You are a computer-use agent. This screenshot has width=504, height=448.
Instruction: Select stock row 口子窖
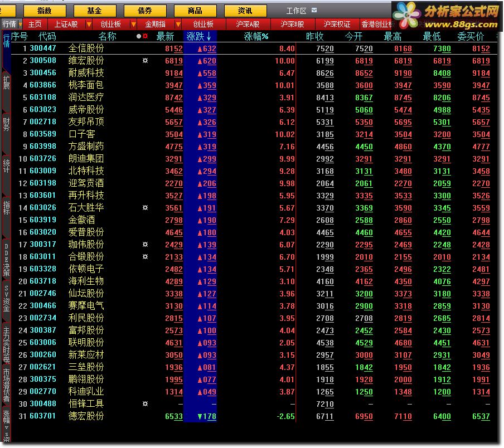click(254, 134)
